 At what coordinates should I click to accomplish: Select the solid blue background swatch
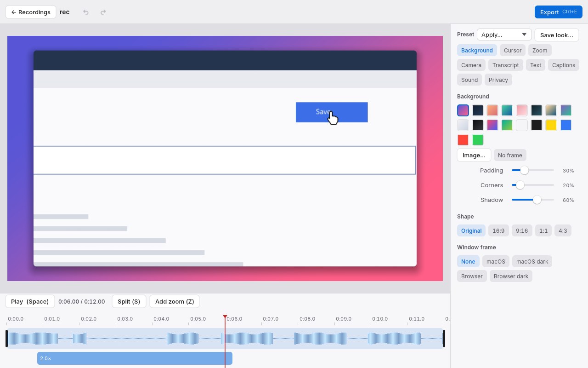pos(566,125)
